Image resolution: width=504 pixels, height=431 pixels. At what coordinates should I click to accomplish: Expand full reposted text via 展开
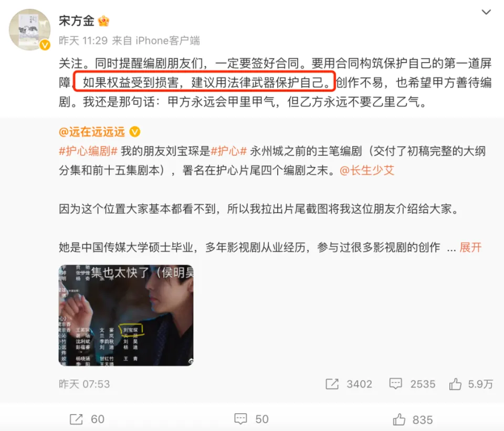470,247
